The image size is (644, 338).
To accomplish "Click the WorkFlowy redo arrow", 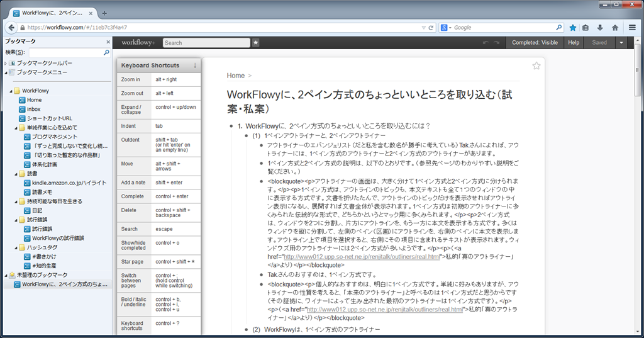I will (497, 42).
